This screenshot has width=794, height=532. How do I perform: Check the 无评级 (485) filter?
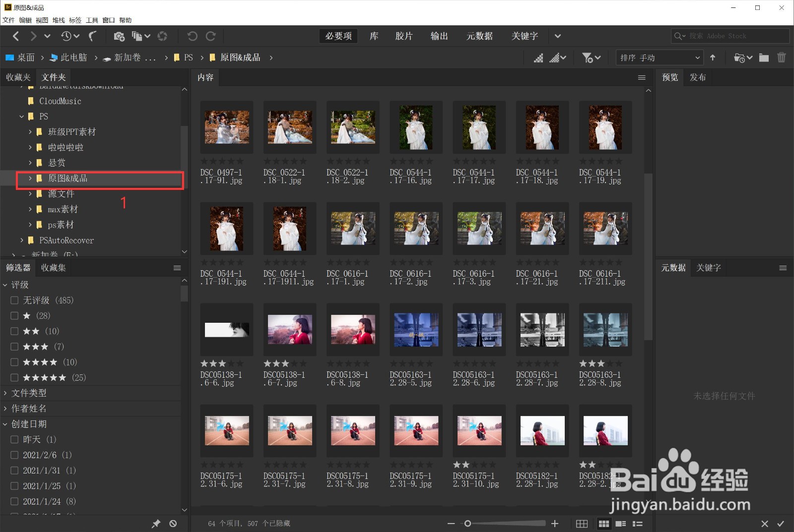tap(14, 300)
